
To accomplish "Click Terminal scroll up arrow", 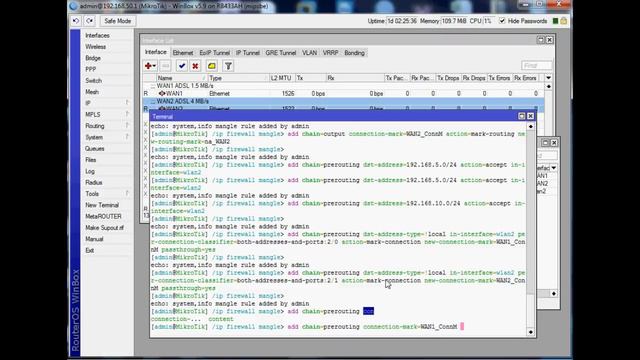I will [x=531, y=127].
